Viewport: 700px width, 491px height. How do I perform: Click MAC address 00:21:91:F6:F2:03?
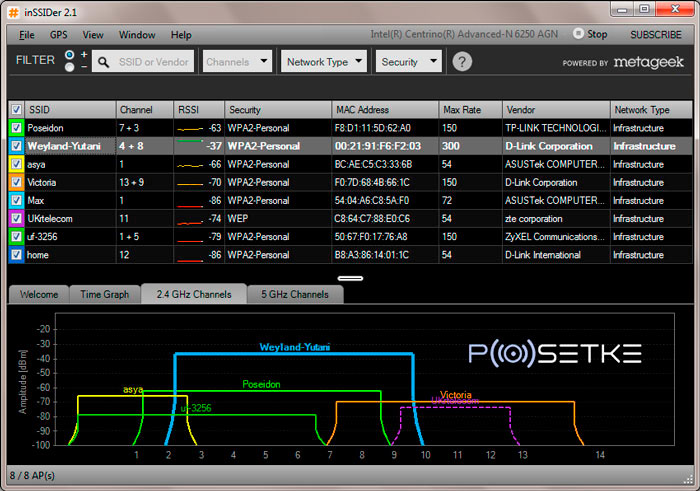(378, 146)
